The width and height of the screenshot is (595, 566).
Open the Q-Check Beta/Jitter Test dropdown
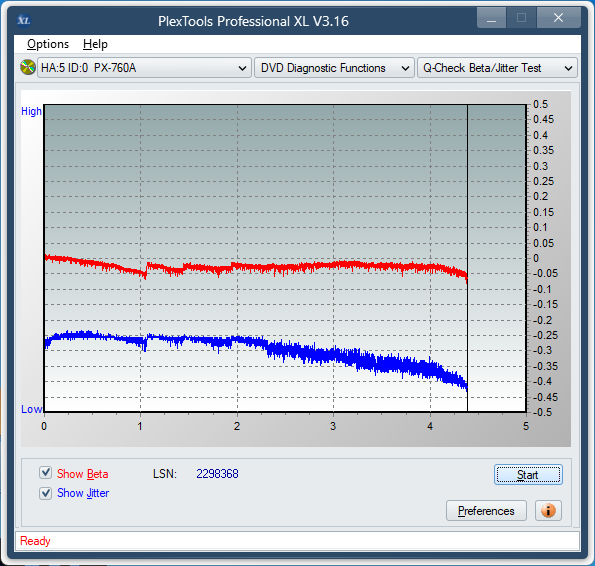coord(497,68)
